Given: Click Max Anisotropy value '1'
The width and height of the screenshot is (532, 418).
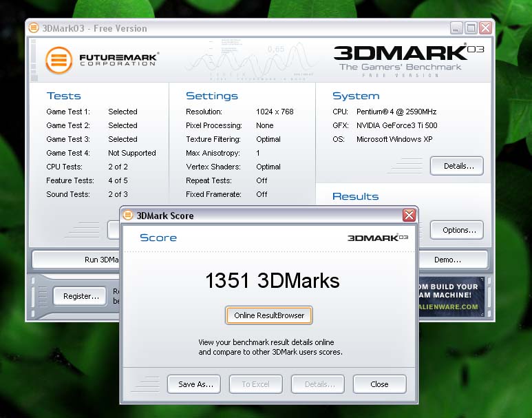Looking at the screenshot, I should 258,153.
